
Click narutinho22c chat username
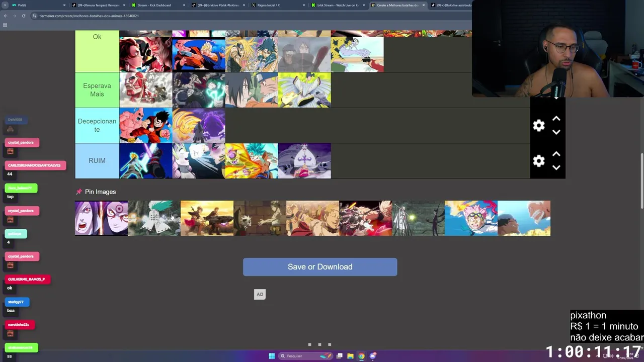tap(19, 325)
